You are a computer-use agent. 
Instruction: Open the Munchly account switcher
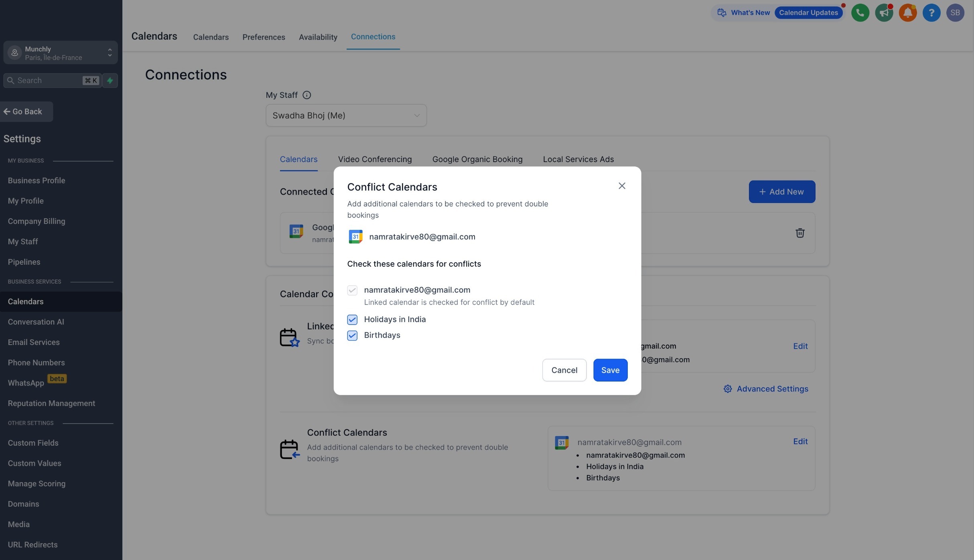(x=61, y=53)
